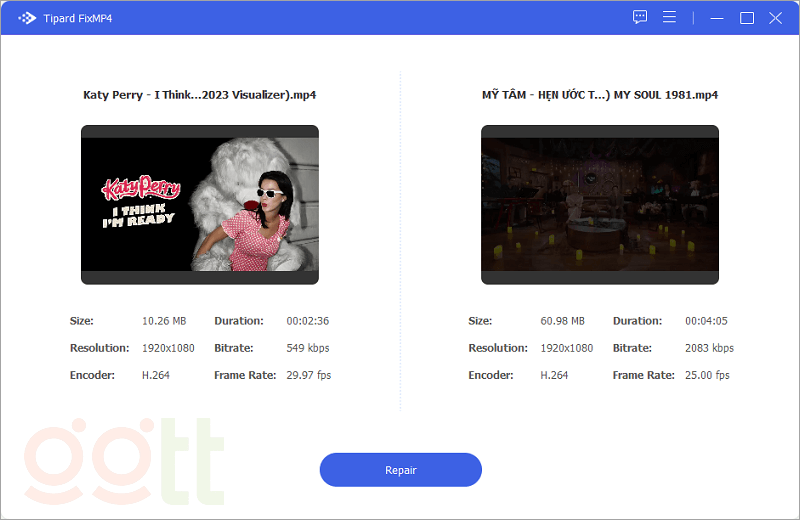Screen dimensions: 800x520
Task: Open the hamburger menu in title bar
Action: point(669,17)
